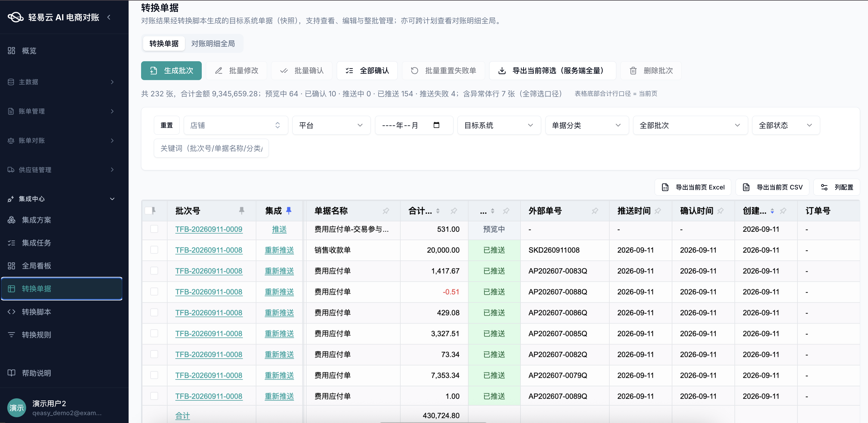Open the 全部状态 dropdown

[x=786, y=125]
